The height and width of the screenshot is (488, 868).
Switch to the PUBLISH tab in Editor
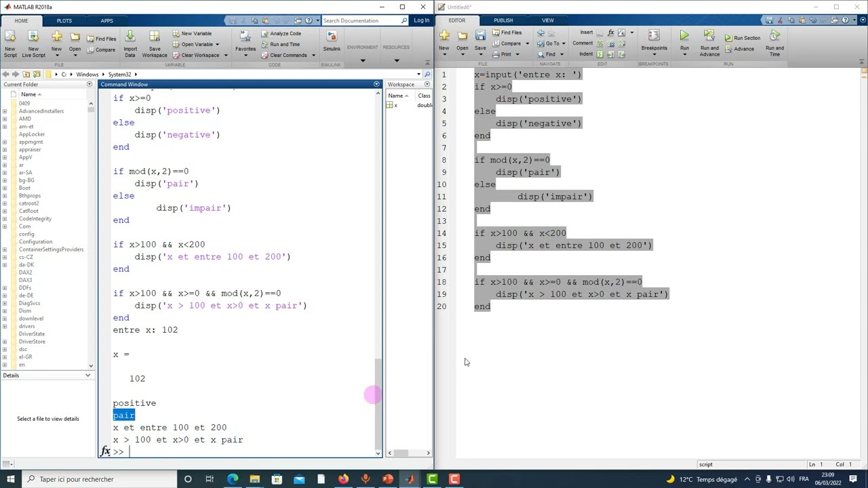pyautogui.click(x=503, y=20)
